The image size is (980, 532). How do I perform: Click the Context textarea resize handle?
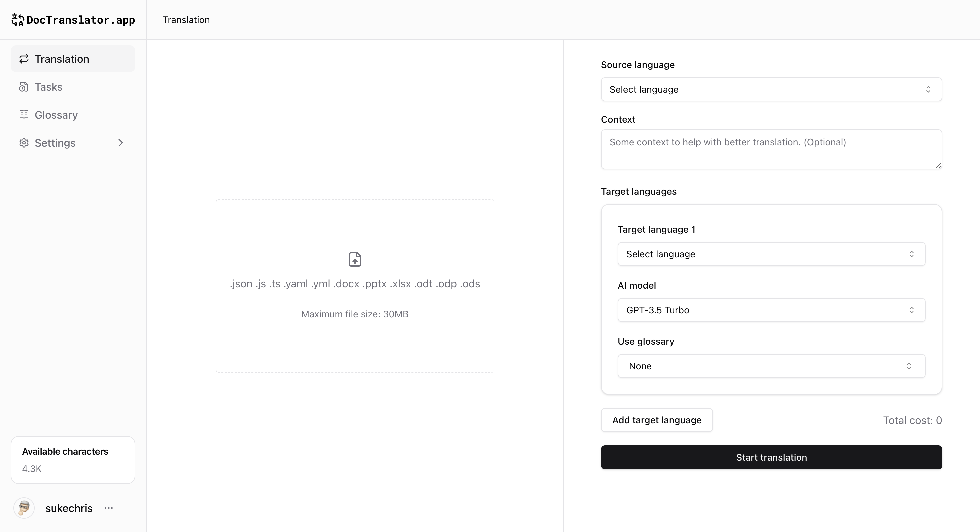click(938, 166)
